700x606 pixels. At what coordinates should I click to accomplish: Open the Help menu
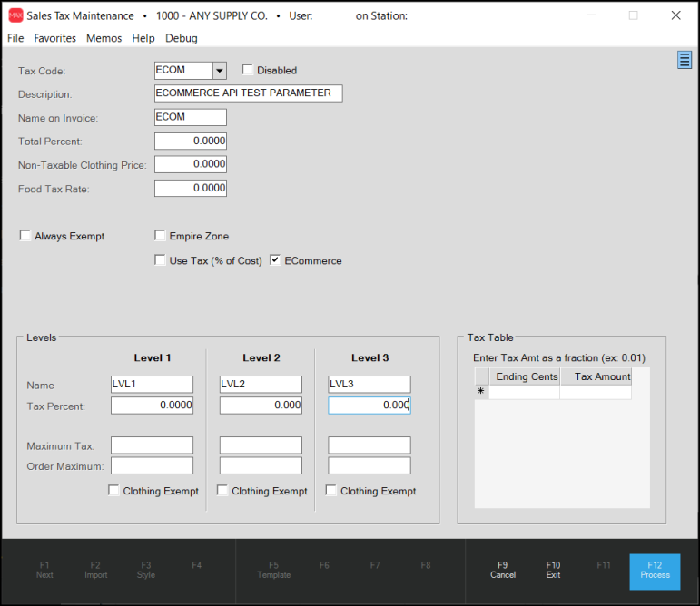(143, 38)
